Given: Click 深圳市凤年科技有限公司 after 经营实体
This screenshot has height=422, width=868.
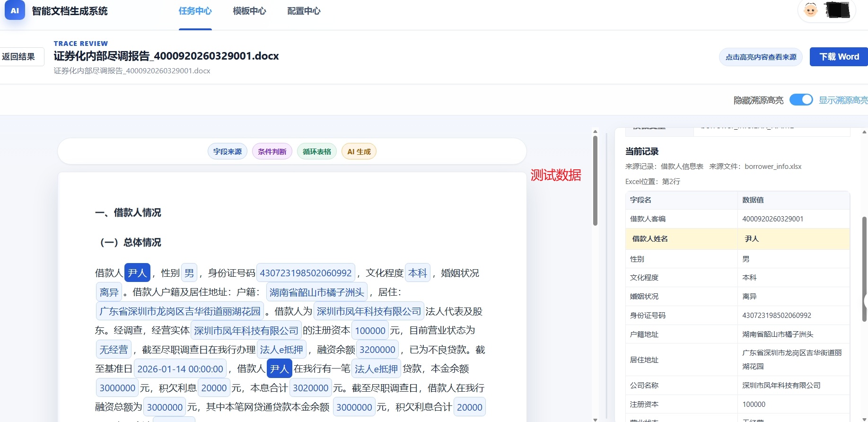Looking at the screenshot, I should coord(246,330).
